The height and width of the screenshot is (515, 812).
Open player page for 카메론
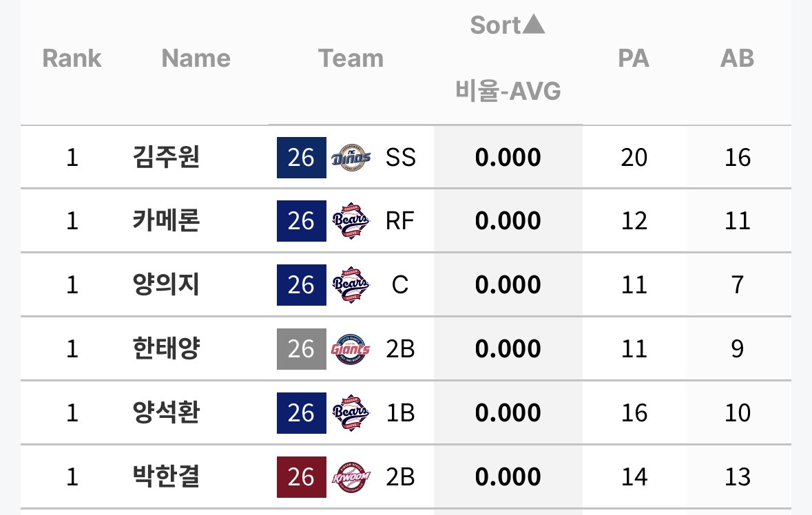pyautogui.click(x=165, y=221)
